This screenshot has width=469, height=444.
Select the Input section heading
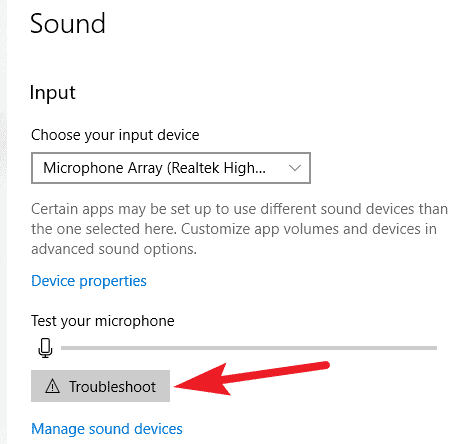click(53, 93)
